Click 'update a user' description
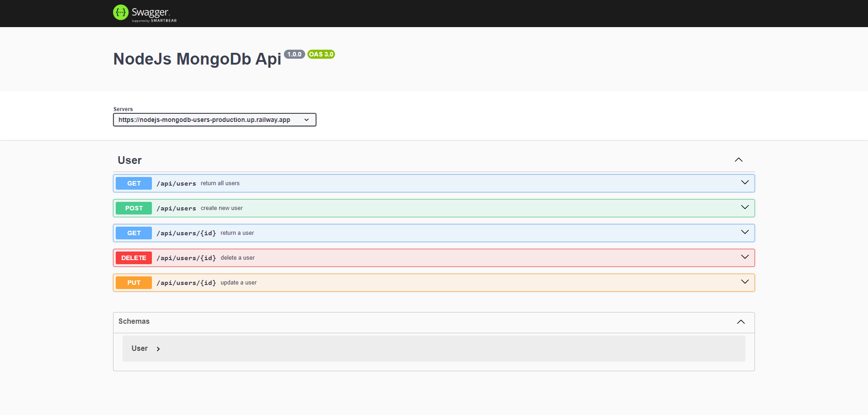This screenshot has height=415, width=868. [239, 283]
